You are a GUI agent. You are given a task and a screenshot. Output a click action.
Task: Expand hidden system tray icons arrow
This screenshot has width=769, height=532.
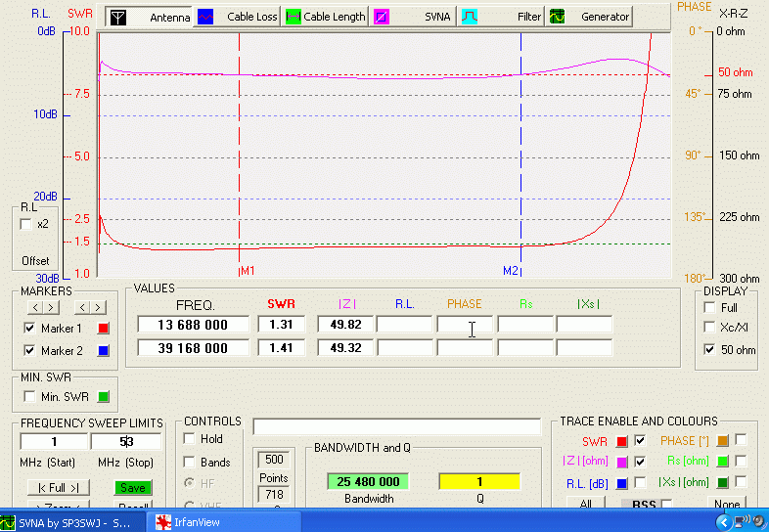click(x=722, y=522)
